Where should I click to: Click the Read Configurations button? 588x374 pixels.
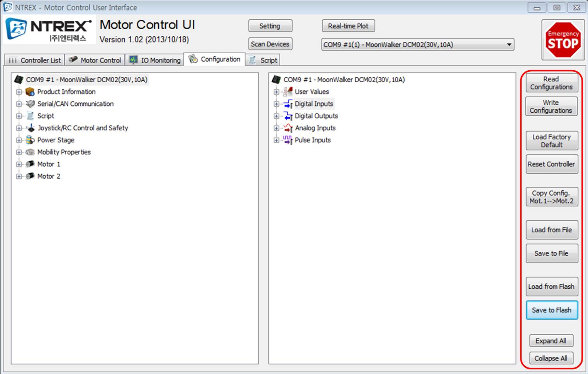pyautogui.click(x=552, y=83)
